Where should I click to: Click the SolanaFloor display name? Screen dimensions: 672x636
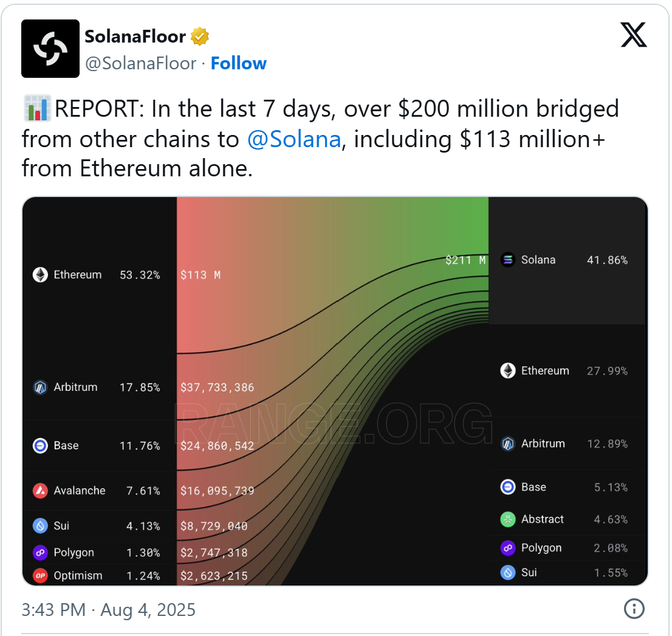point(135,36)
